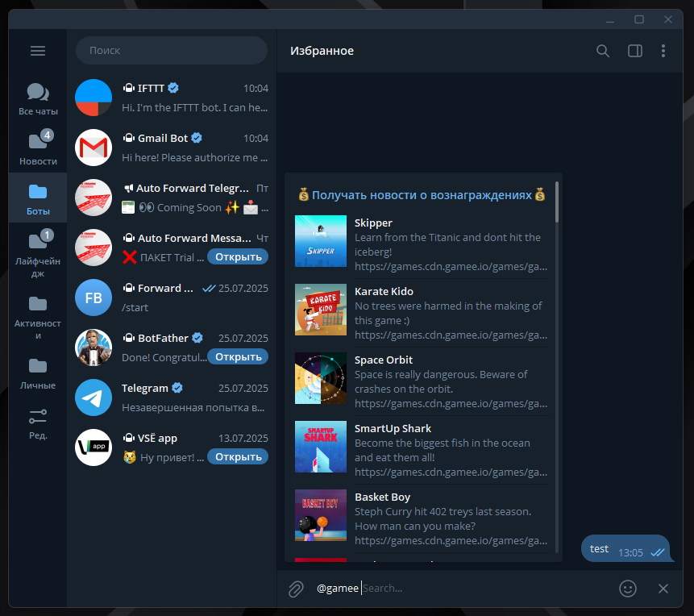Select the Basket Boy game result
The height and width of the screenshot is (616, 694).
[422, 518]
